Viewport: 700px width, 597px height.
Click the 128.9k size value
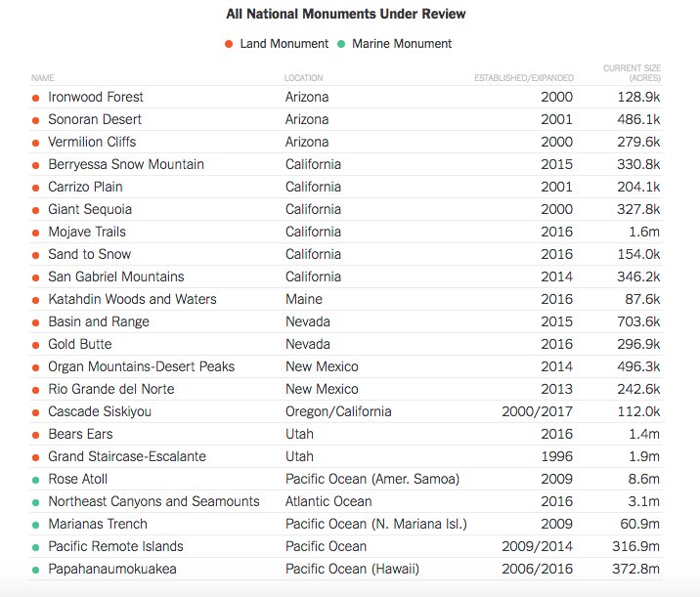click(638, 97)
